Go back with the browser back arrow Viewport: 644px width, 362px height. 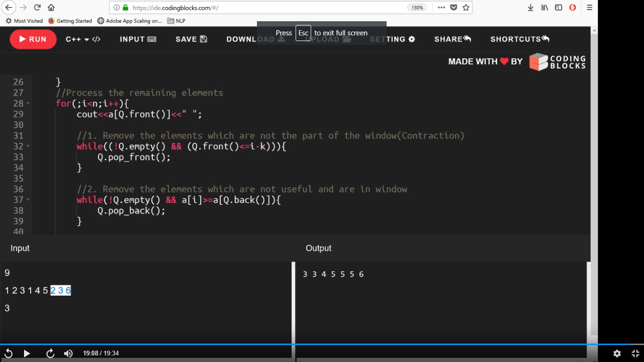tap(9, 8)
